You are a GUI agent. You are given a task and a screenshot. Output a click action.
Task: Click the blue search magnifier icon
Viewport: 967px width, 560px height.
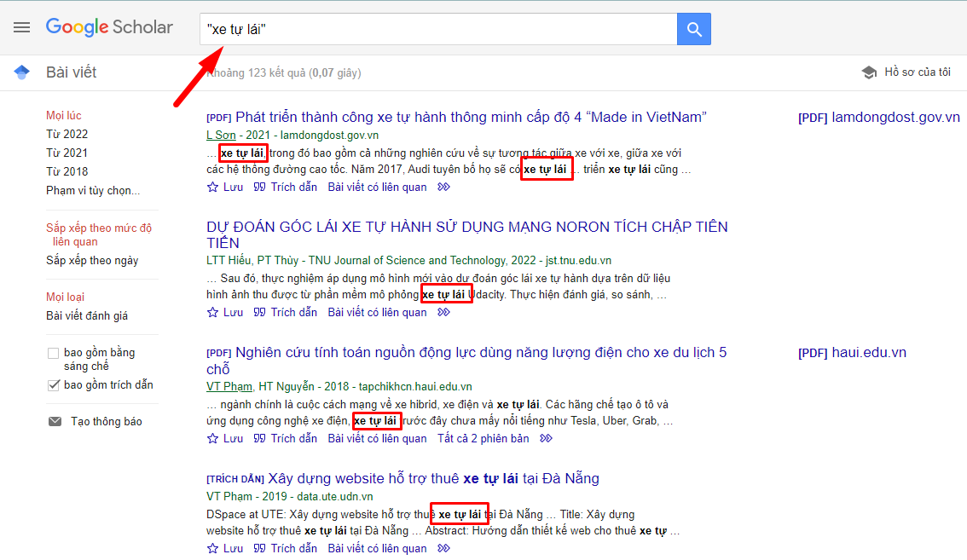point(693,28)
